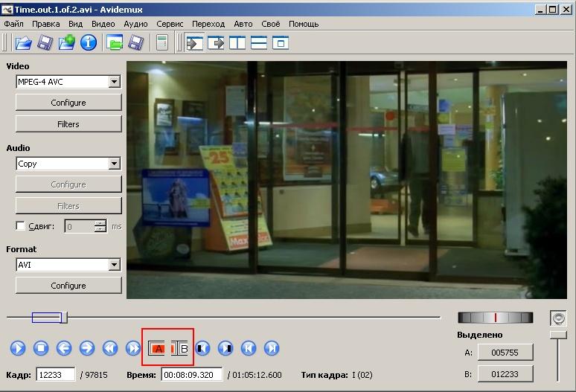The width and height of the screenshot is (576, 392).
Task: Choose side-by-side preview layout icon
Action: 237,43
